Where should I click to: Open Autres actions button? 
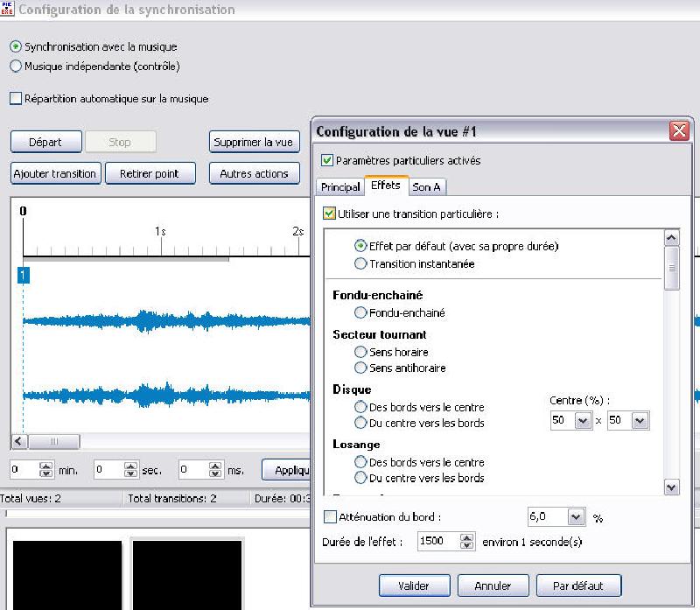pos(254,173)
